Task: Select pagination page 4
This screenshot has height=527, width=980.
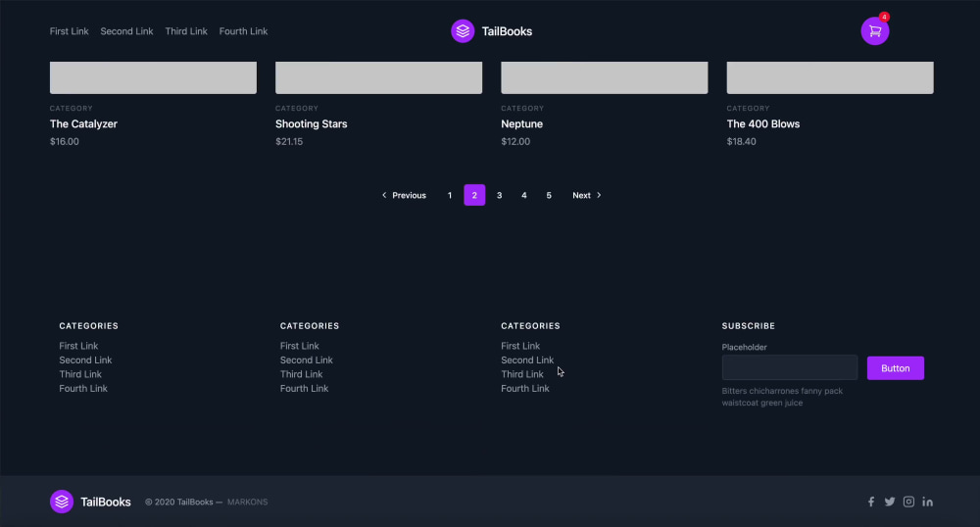Action: click(x=523, y=196)
